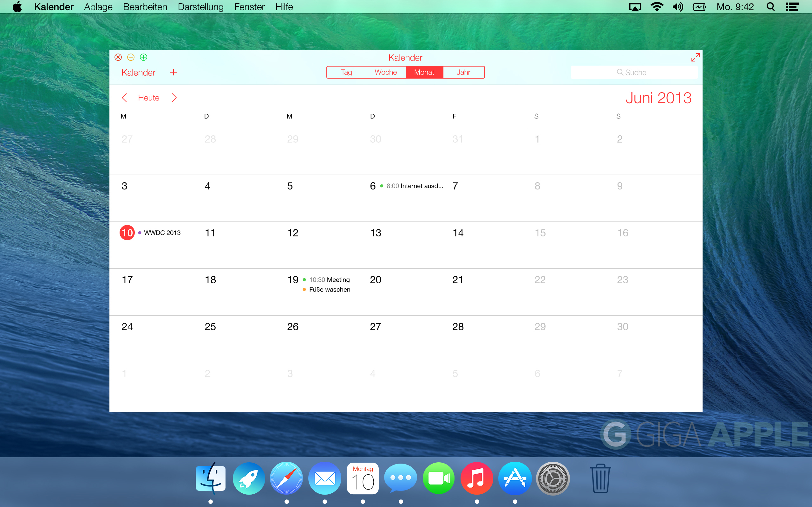Click the Heute button

click(x=149, y=98)
